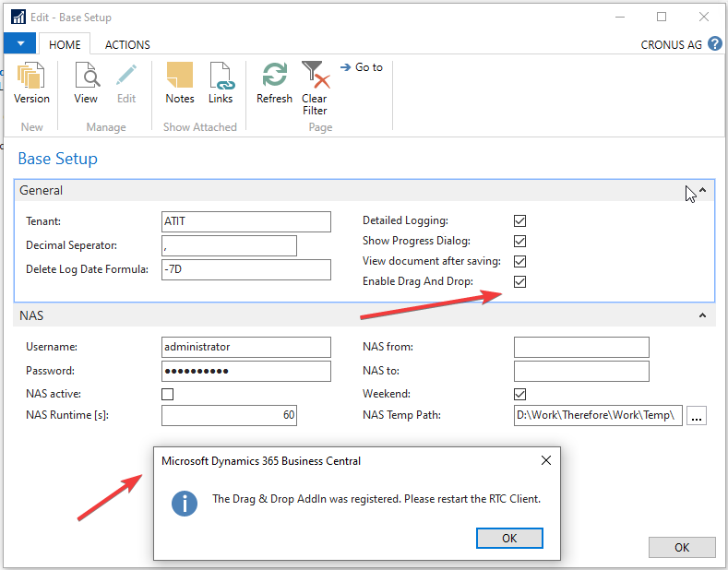The height and width of the screenshot is (570, 728).
Task: Click the Username field
Action: 246,347
